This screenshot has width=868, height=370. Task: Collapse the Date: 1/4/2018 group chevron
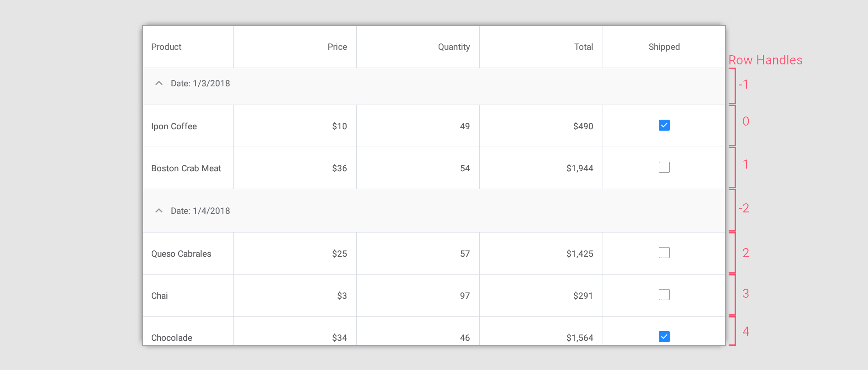[159, 211]
